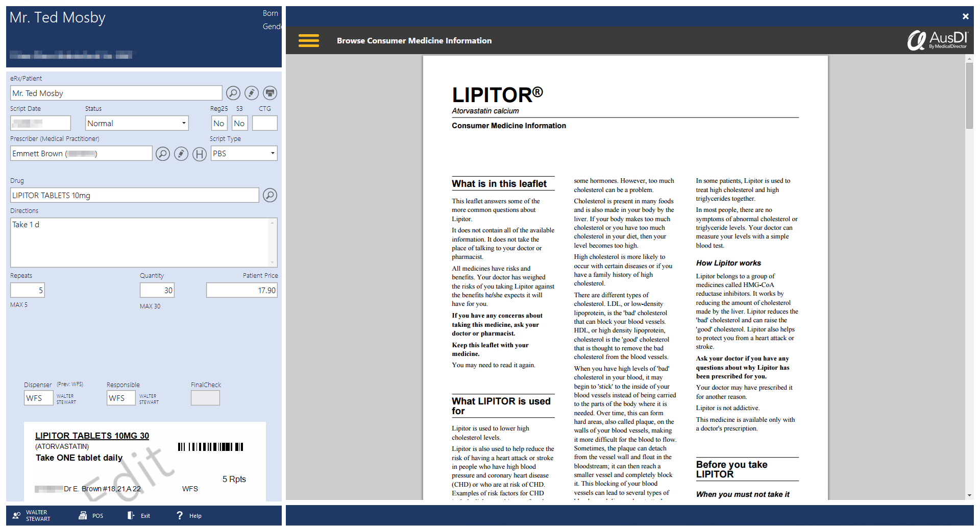Image resolution: width=980 pixels, height=526 pixels.
Task: Open POS from bottom bar
Action: [x=91, y=516]
